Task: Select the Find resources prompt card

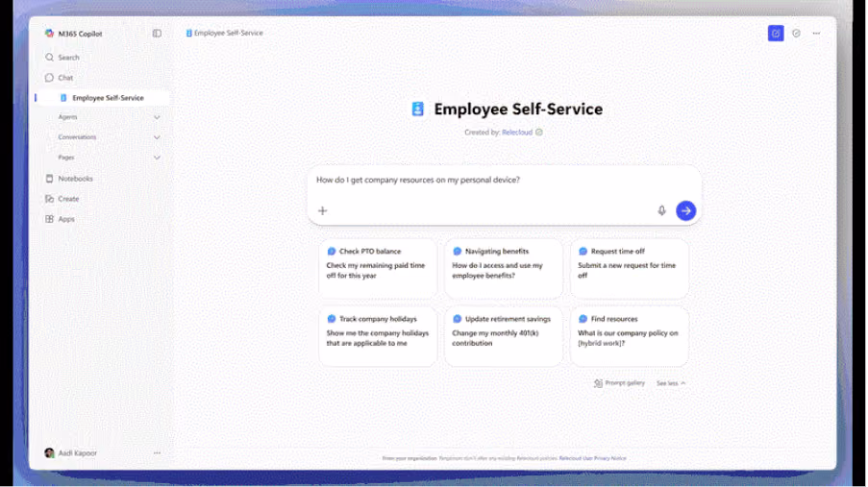Action: click(630, 337)
